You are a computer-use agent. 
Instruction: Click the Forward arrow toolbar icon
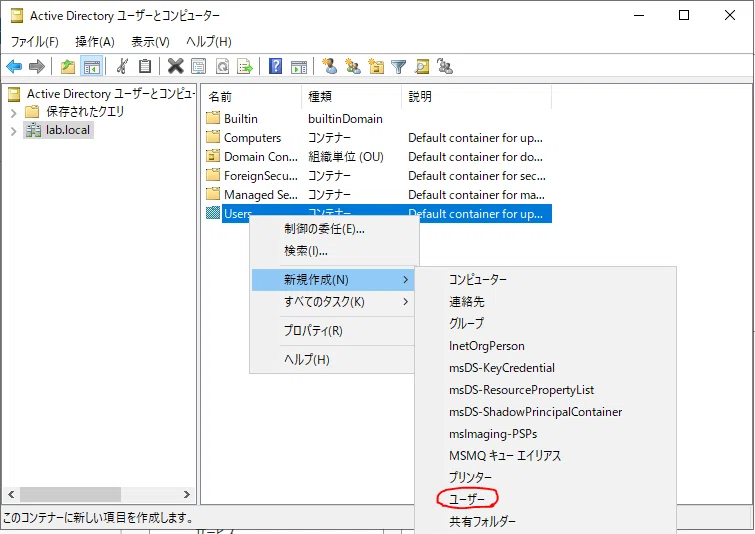[x=37, y=66]
